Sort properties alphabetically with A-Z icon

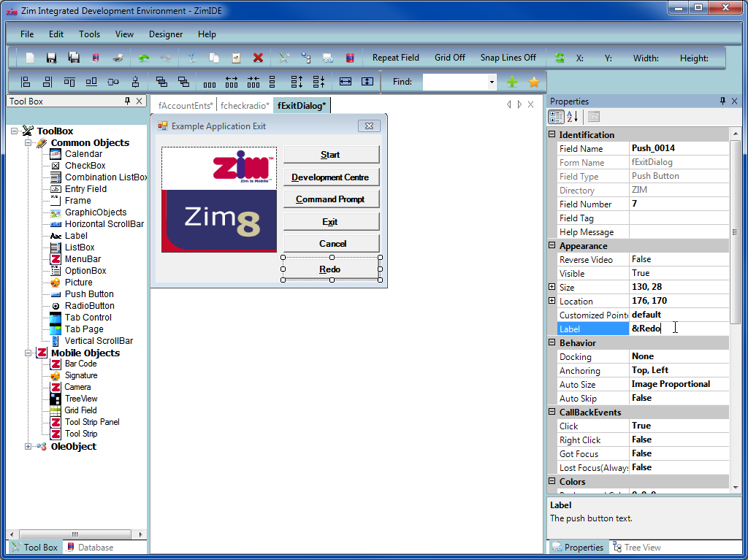pos(573,117)
